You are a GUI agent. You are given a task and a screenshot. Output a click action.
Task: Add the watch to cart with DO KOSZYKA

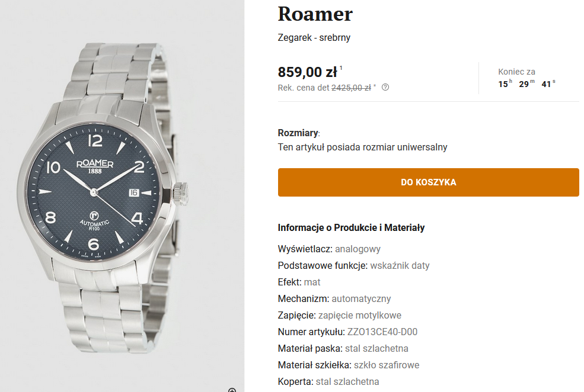point(428,182)
